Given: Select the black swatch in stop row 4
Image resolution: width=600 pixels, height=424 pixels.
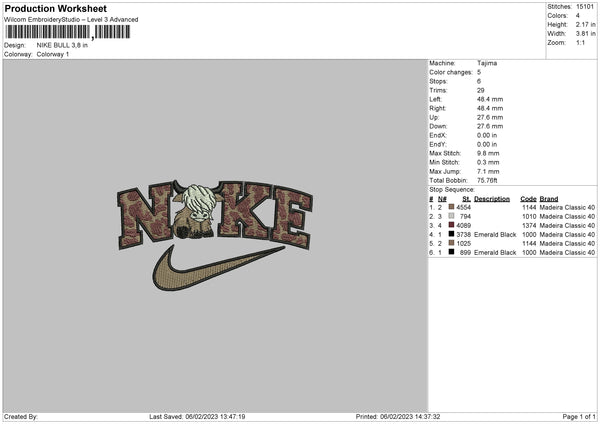Looking at the screenshot, I should pos(452,234).
